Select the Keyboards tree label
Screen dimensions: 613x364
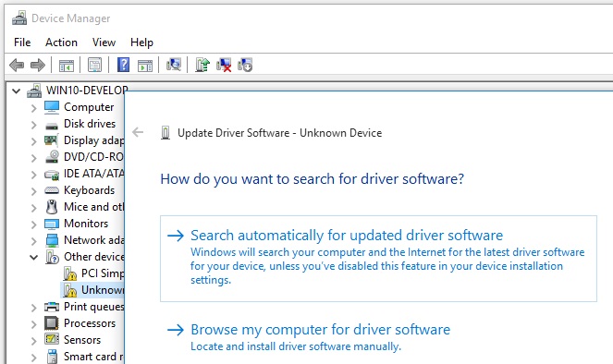click(x=89, y=190)
